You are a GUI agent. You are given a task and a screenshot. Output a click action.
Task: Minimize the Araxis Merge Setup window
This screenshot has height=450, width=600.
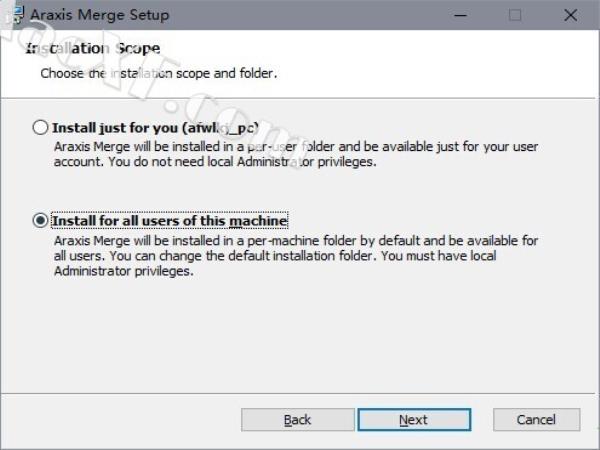tap(463, 15)
